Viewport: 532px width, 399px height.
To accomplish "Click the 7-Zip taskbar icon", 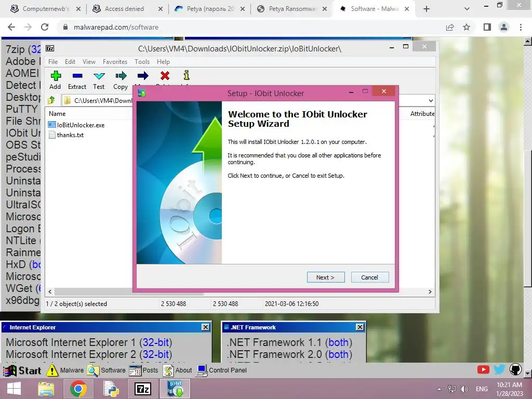I will (142, 389).
